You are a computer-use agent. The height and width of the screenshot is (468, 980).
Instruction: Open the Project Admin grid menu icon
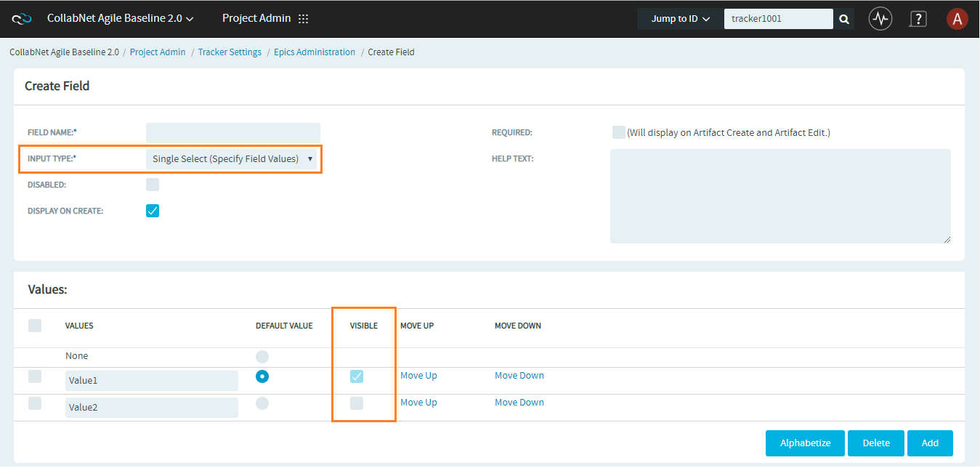tap(304, 19)
